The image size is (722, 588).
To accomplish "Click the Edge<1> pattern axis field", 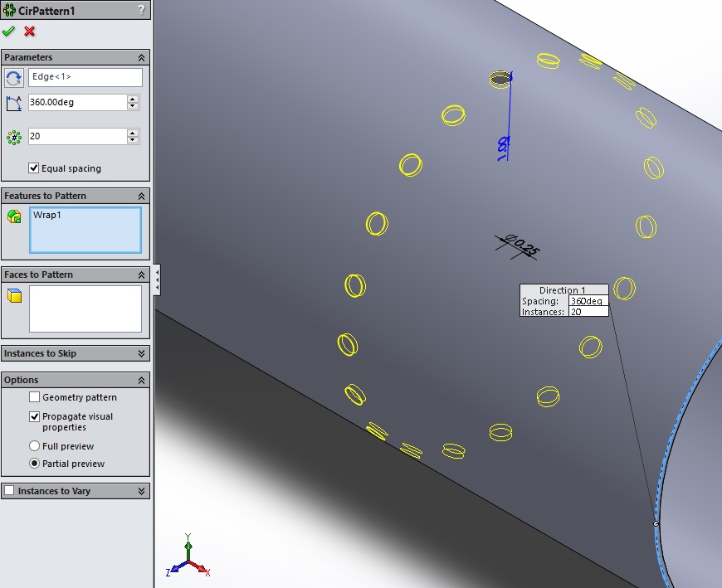I will click(x=85, y=78).
